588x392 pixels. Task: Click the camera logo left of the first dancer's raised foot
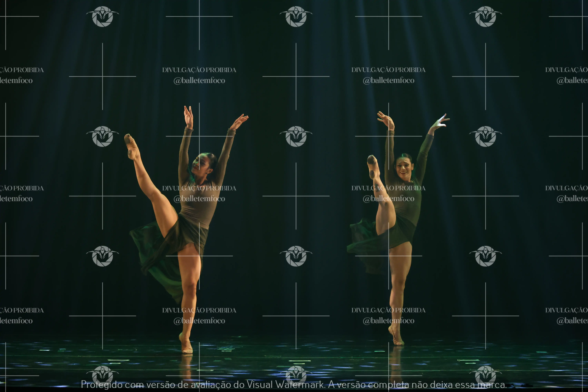pos(103,137)
